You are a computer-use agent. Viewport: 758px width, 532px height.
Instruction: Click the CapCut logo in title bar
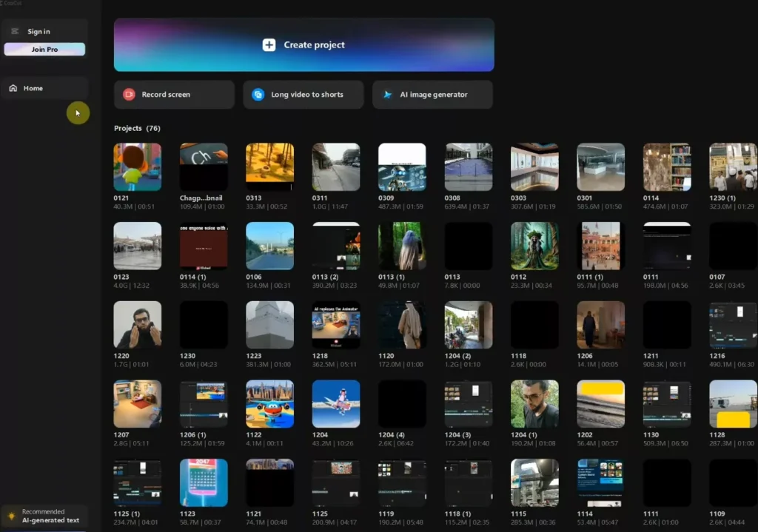[11, 3]
